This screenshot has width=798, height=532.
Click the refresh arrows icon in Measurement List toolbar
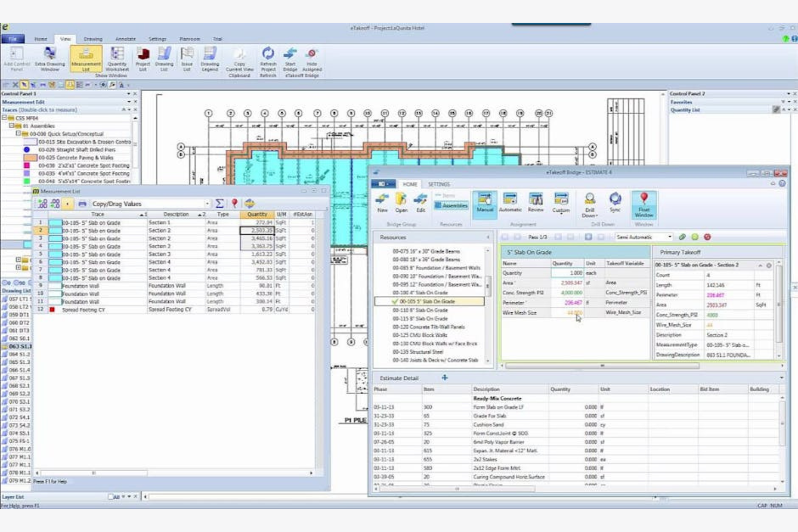250,204
